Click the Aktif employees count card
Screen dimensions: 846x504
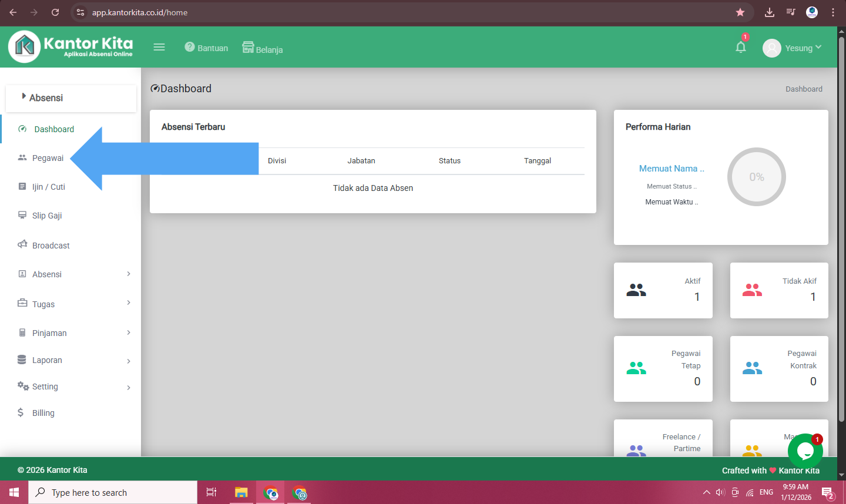coord(663,290)
